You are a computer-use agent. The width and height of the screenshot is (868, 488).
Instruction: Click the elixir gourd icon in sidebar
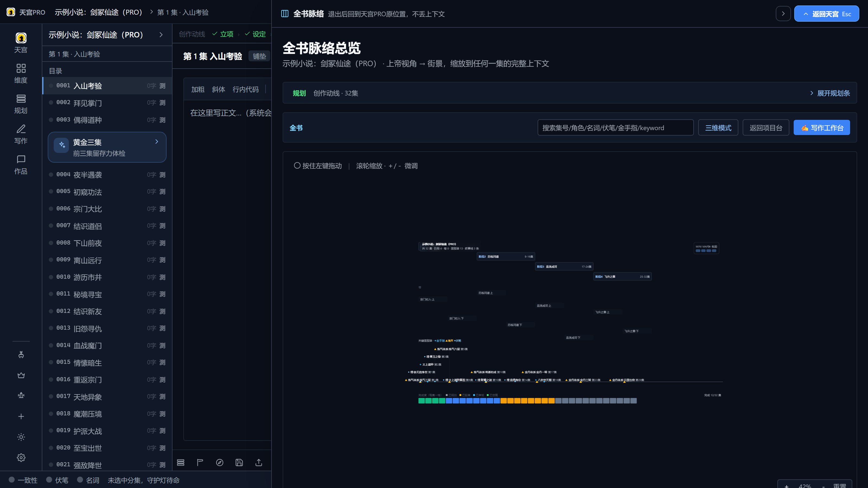point(21,355)
